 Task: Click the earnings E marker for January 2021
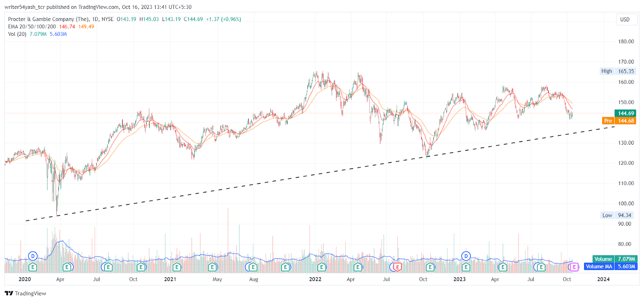coord(177,267)
